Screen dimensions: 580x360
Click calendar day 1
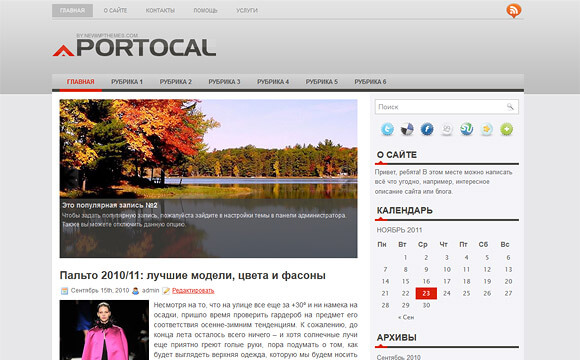coord(405,258)
